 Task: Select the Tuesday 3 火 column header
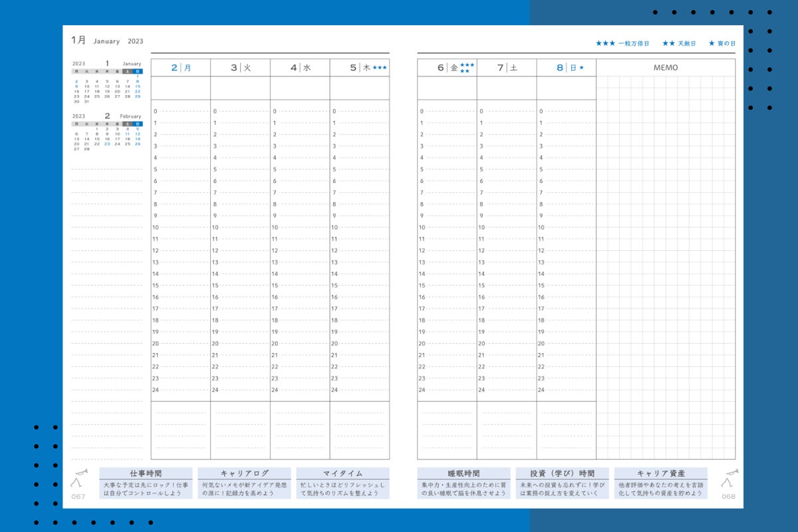coord(240,68)
